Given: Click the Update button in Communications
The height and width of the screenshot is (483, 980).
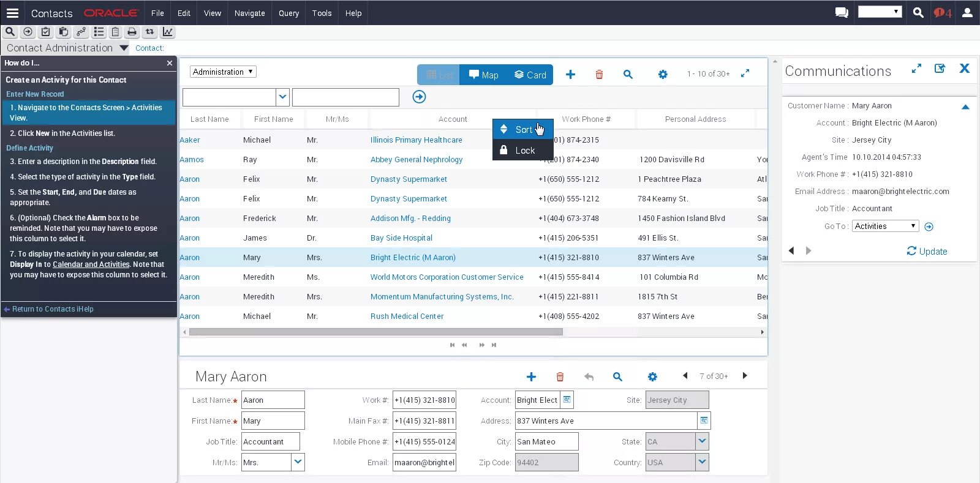Looking at the screenshot, I should coord(927,251).
